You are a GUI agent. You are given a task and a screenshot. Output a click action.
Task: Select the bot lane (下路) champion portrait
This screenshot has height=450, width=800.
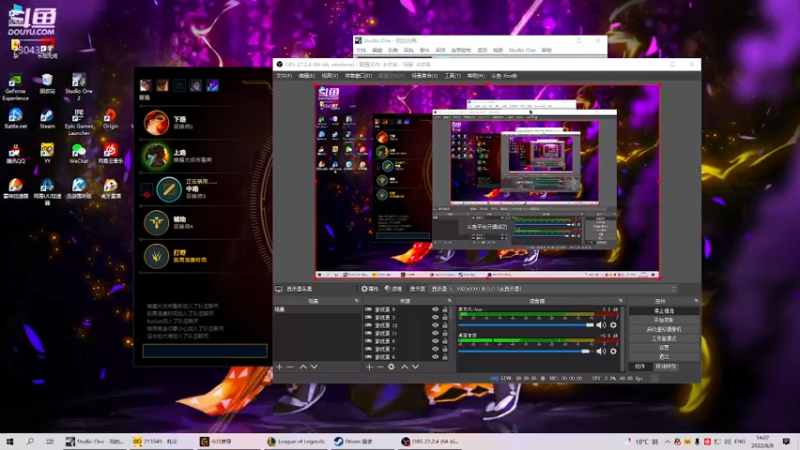click(x=156, y=122)
